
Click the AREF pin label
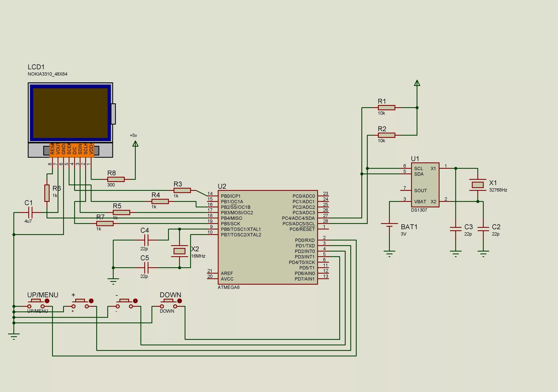click(227, 273)
